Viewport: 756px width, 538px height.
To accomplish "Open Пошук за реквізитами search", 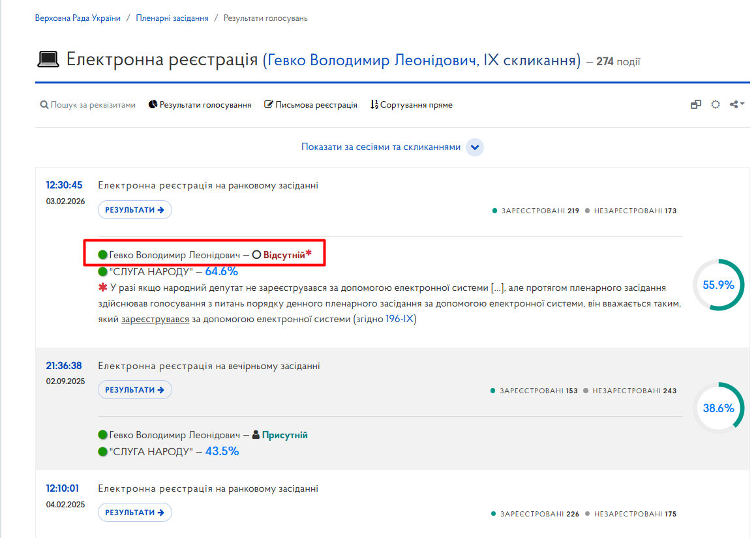I will point(88,104).
